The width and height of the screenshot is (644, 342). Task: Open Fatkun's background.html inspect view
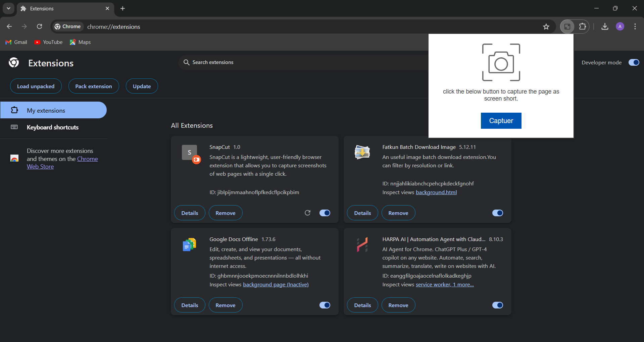coord(436,192)
